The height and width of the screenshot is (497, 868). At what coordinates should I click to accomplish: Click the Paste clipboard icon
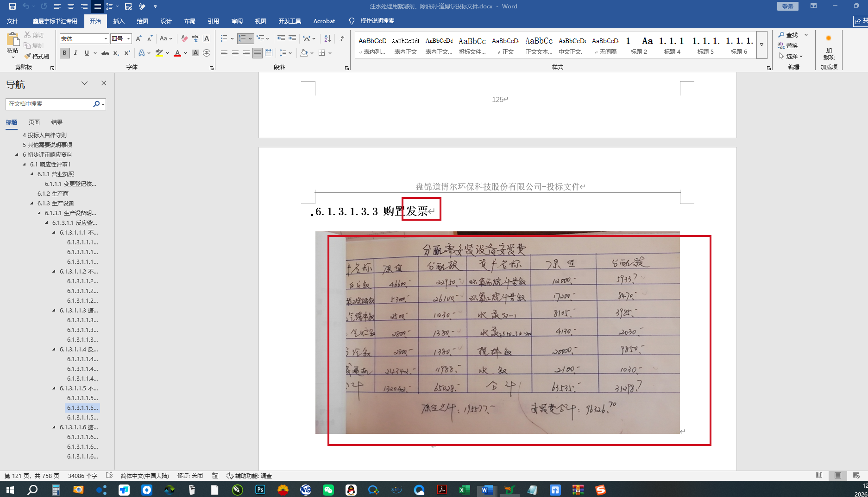tap(13, 39)
